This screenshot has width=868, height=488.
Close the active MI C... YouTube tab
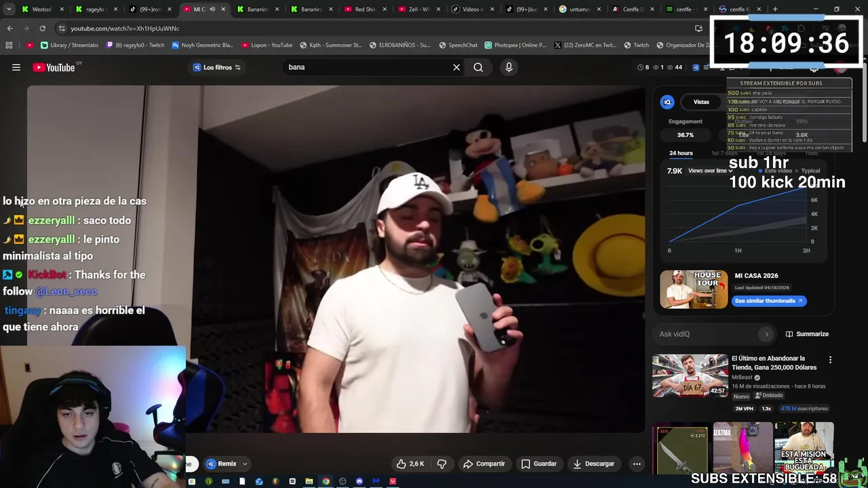pos(223,9)
